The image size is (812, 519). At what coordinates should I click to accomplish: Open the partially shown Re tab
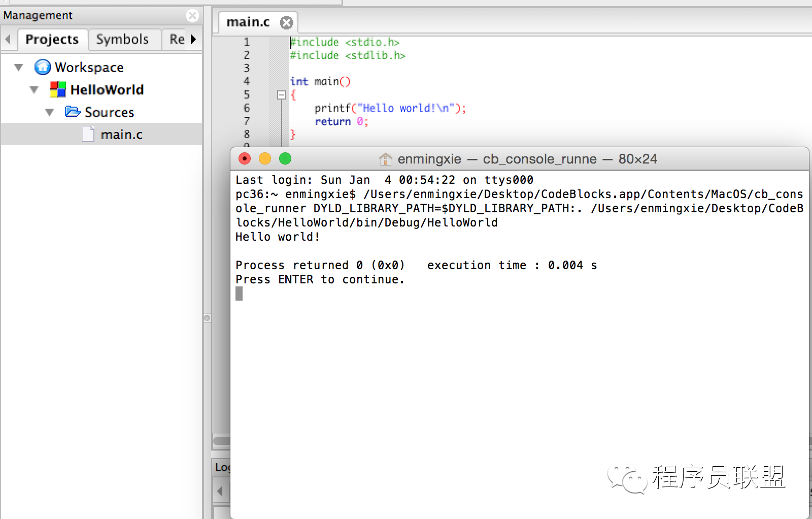click(177, 39)
